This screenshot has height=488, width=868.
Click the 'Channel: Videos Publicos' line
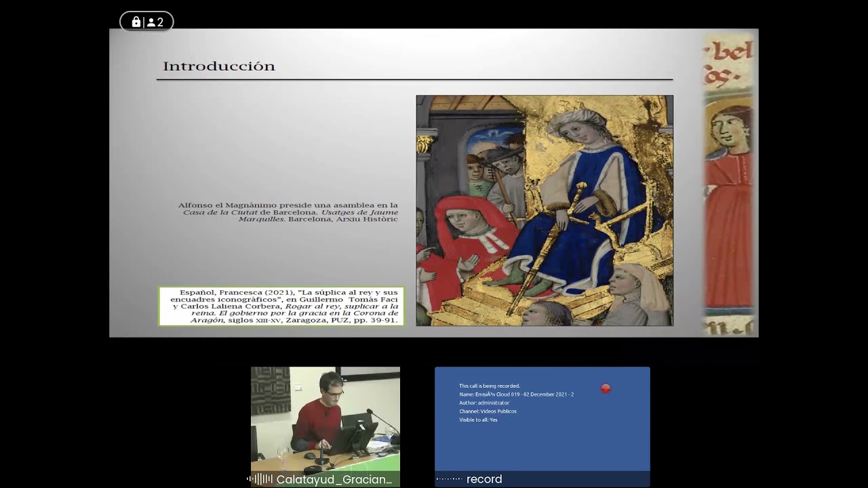pyautogui.click(x=488, y=411)
